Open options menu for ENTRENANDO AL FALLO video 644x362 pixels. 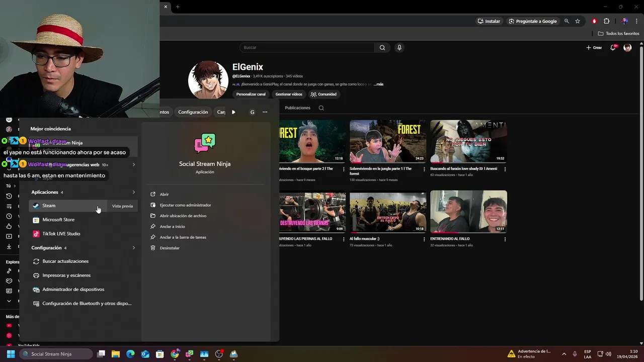coord(505,239)
